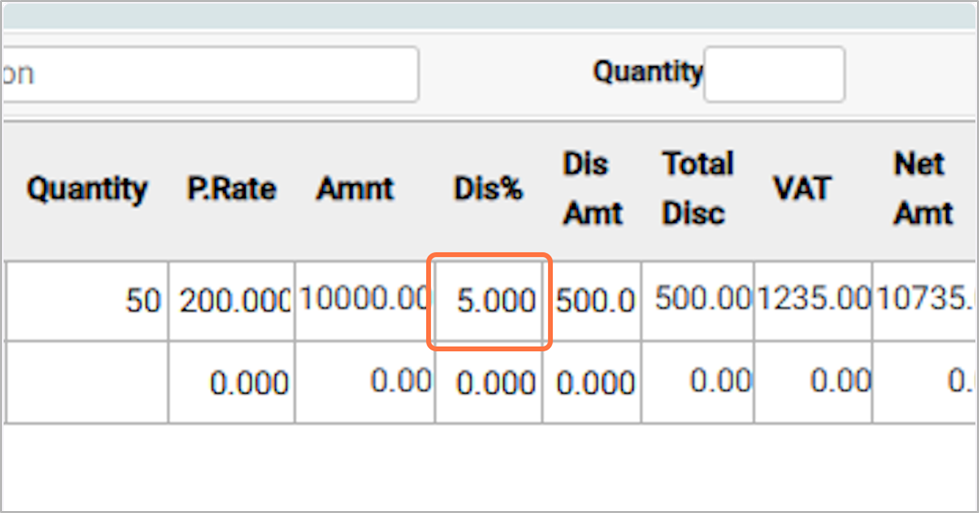Viewport: 979px width, 513px height.
Task: Click the Total Disc column header
Action: click(697, 189)
